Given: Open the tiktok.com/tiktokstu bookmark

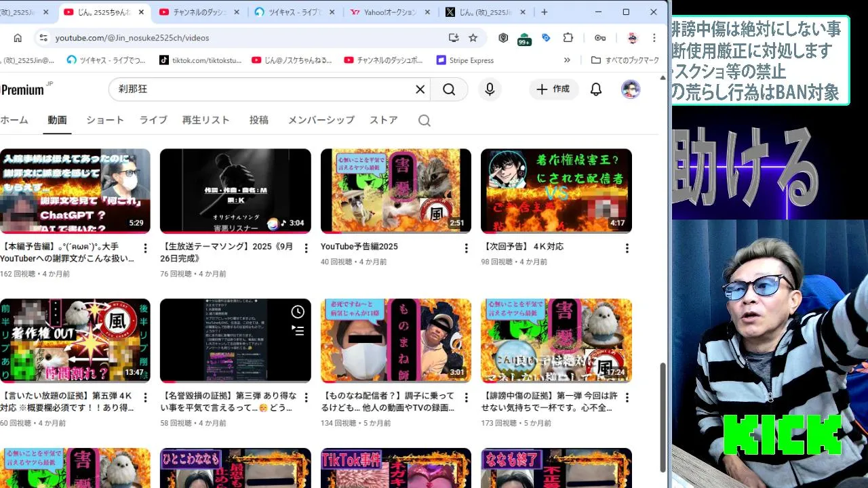Looking at the screenshot, I should click(200, 60).
